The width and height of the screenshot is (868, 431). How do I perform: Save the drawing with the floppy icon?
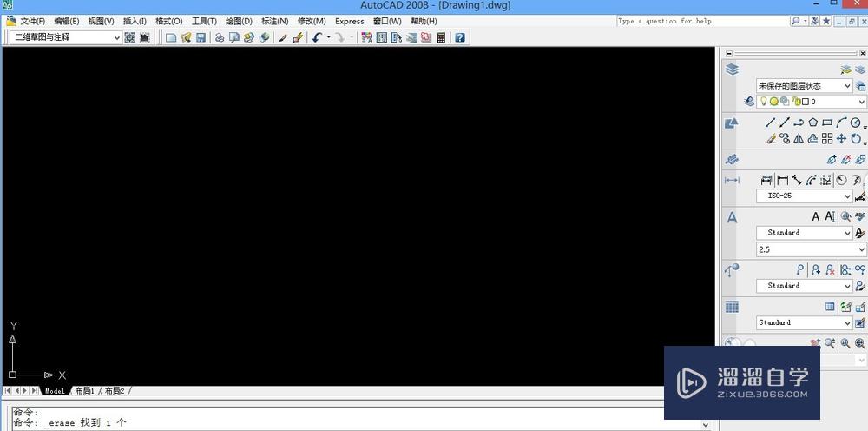click(x=201, y=37)
